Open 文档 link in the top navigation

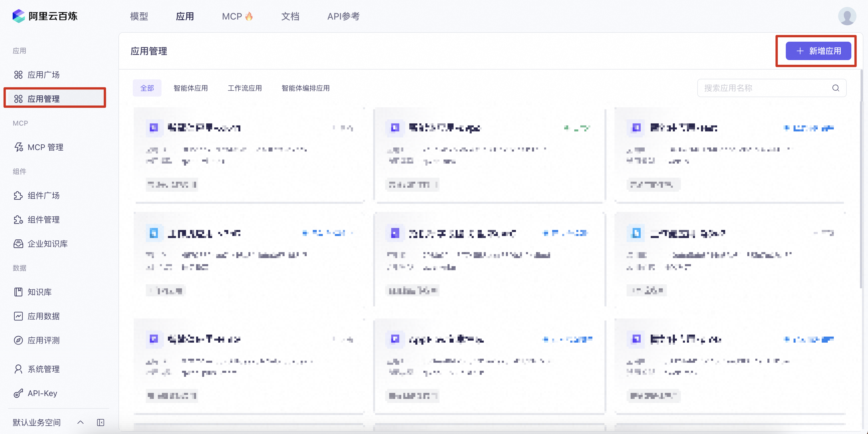pos(290,16)
